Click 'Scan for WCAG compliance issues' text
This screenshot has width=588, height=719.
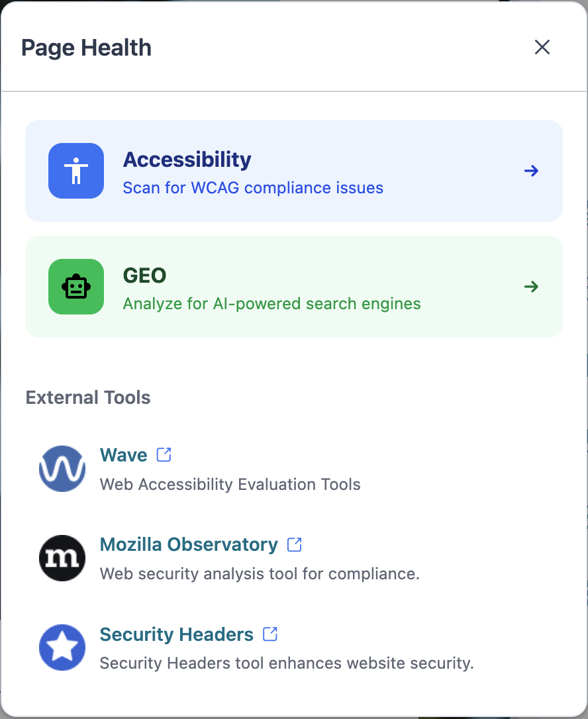pyautogui.click(x=253, y=188)
